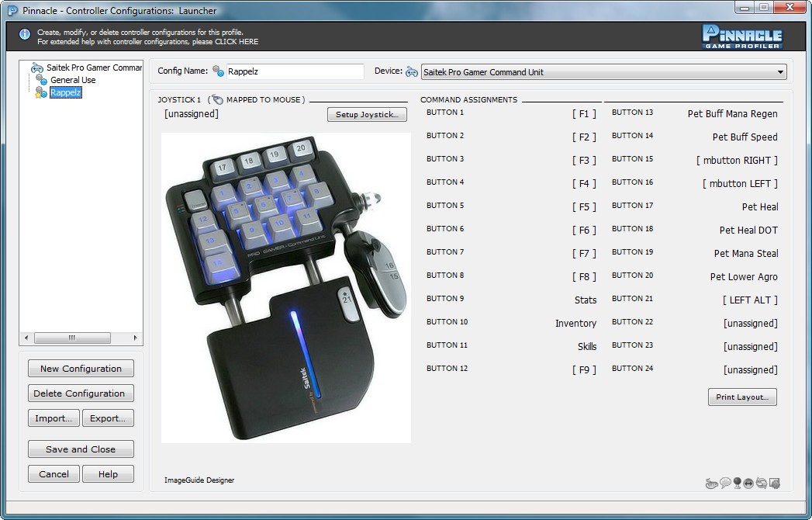812x520 pixels.
Task: Click the Pet Heal DOT assignment
Action: tap(749, 231)
